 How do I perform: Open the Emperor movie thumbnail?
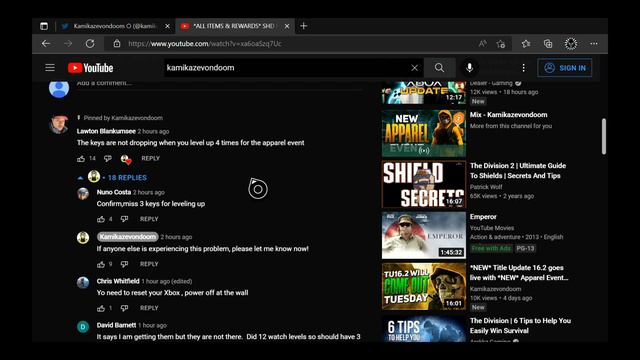(424, 236)
